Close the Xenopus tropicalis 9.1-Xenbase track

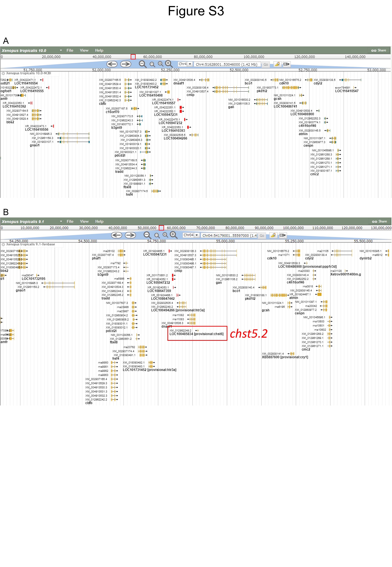point(3,244)
